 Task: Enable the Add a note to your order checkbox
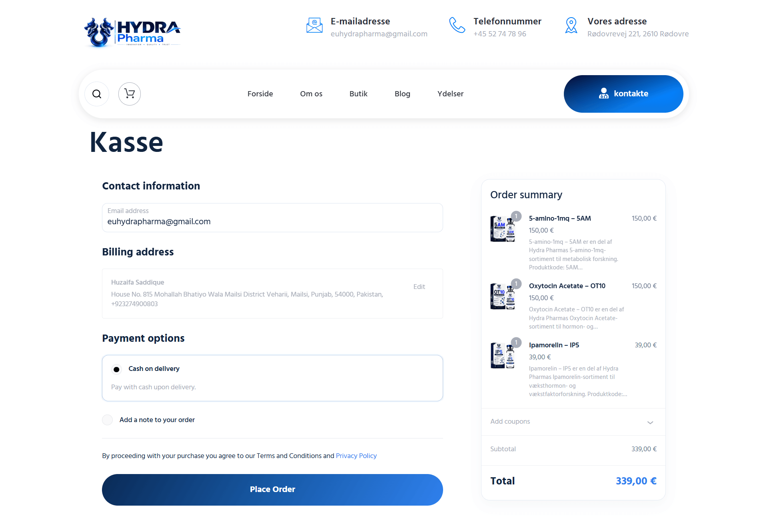107,420
